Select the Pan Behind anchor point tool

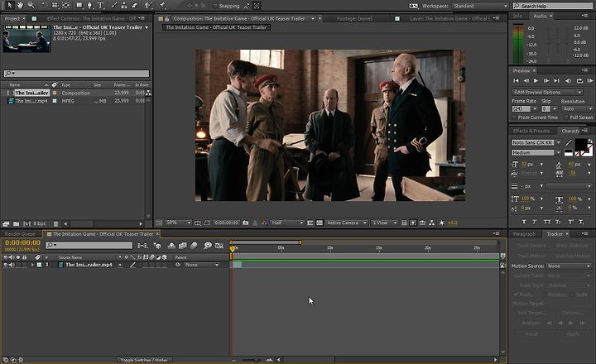point(65,5)
